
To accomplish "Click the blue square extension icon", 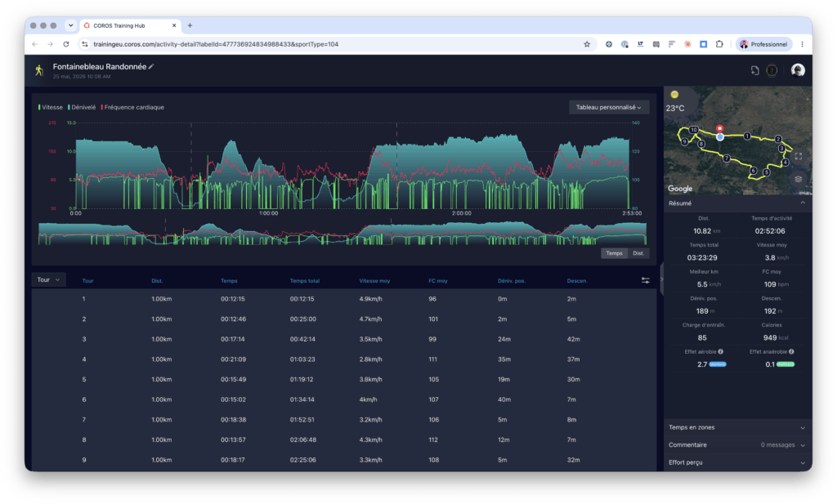I will coord(704,44).
